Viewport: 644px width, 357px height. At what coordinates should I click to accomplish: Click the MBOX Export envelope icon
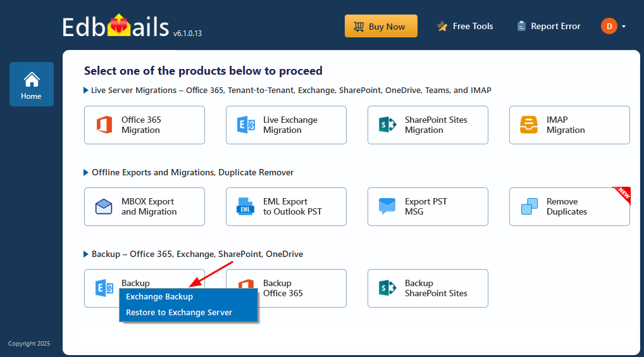104,206
